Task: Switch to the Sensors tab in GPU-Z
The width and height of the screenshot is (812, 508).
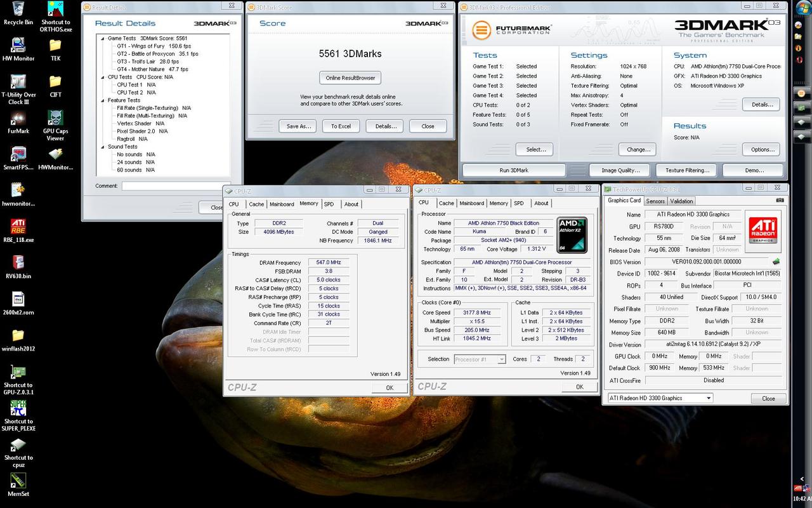Action: coord(655,201)
